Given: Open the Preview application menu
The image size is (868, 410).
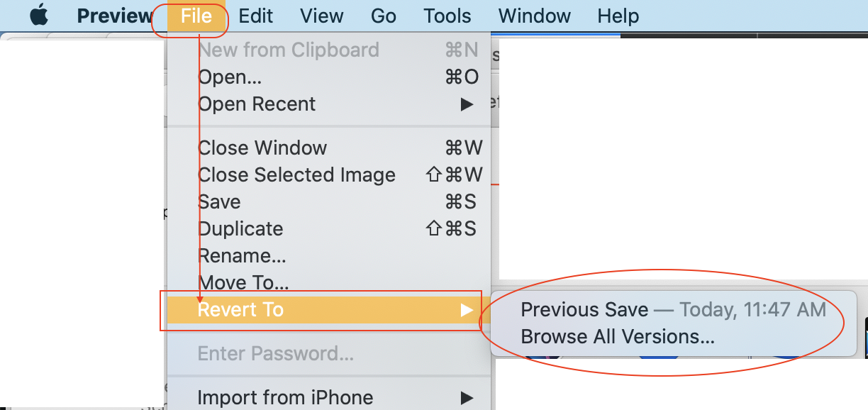Looking at the screenshot, I should (114, 16).
